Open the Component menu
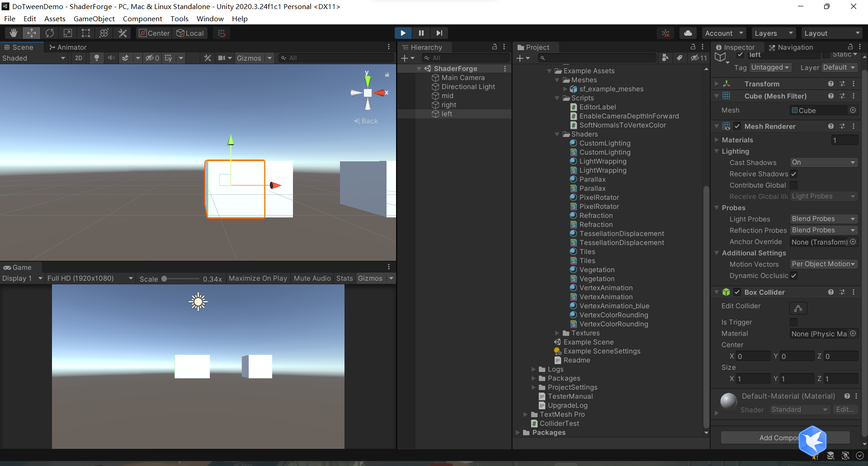 (142, 19)
